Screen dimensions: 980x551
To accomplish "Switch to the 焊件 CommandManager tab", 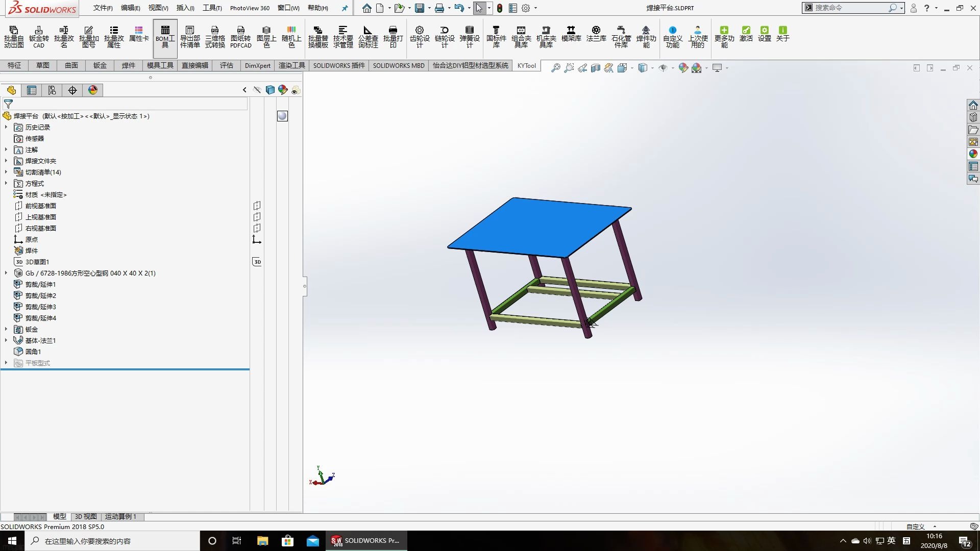I will 128,65.
